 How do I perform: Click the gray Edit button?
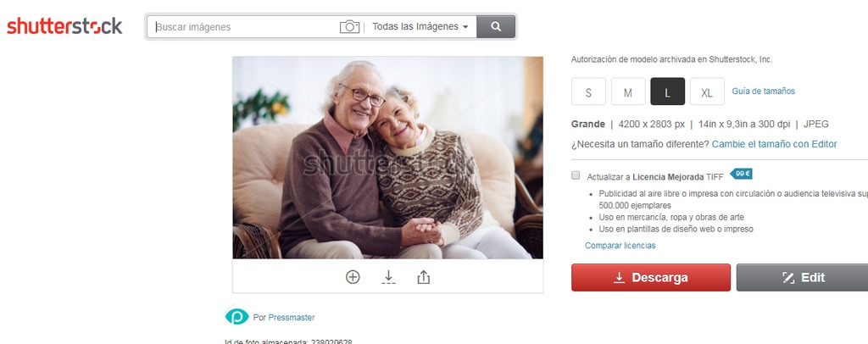coord(802,278)
